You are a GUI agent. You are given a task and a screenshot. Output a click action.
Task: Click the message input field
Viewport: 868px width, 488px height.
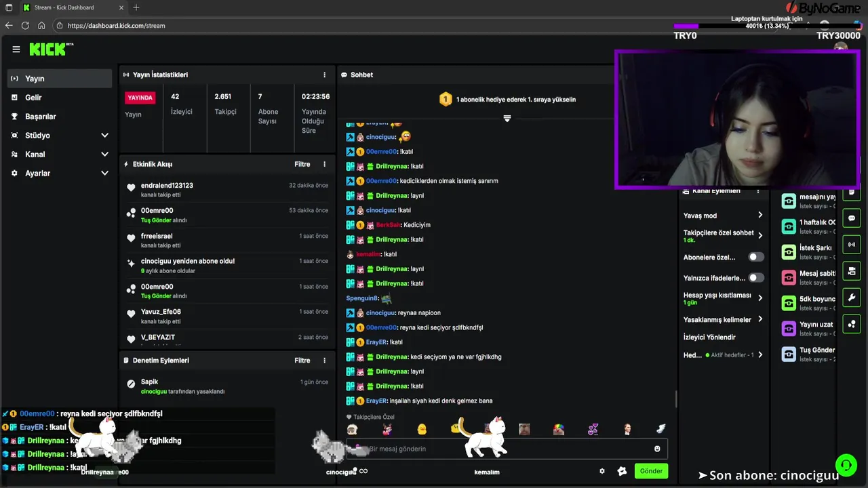coord(507,449)
